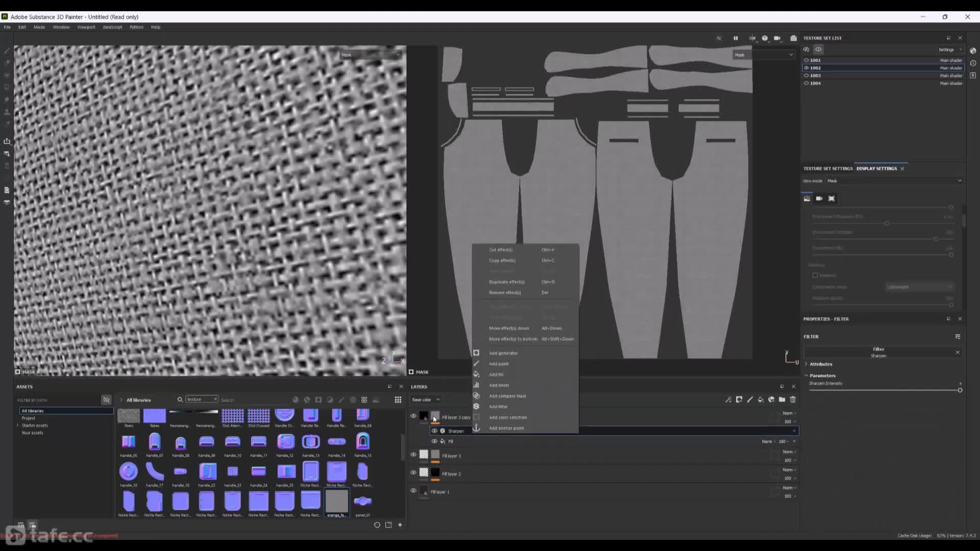Open blend mode dropdown for Fill layer 3

789,452
